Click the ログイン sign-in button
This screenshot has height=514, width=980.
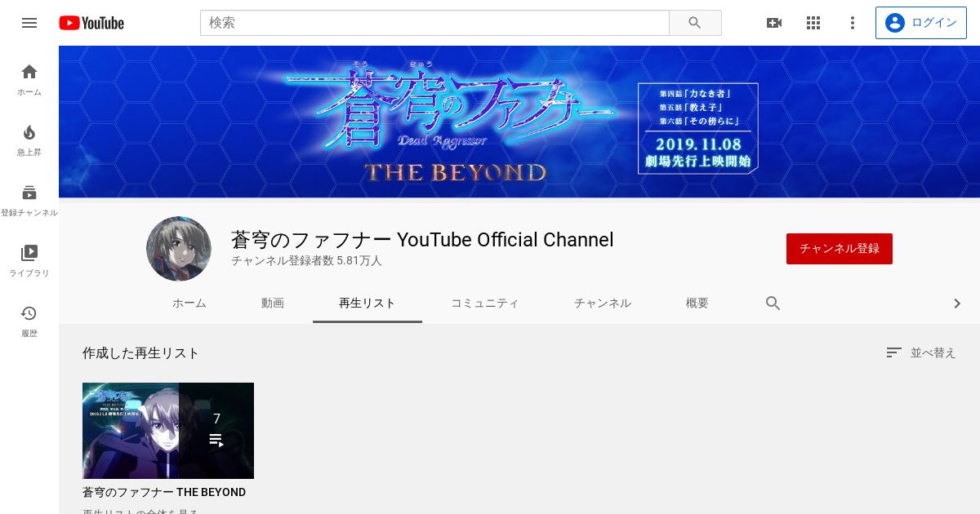point(921,23)
